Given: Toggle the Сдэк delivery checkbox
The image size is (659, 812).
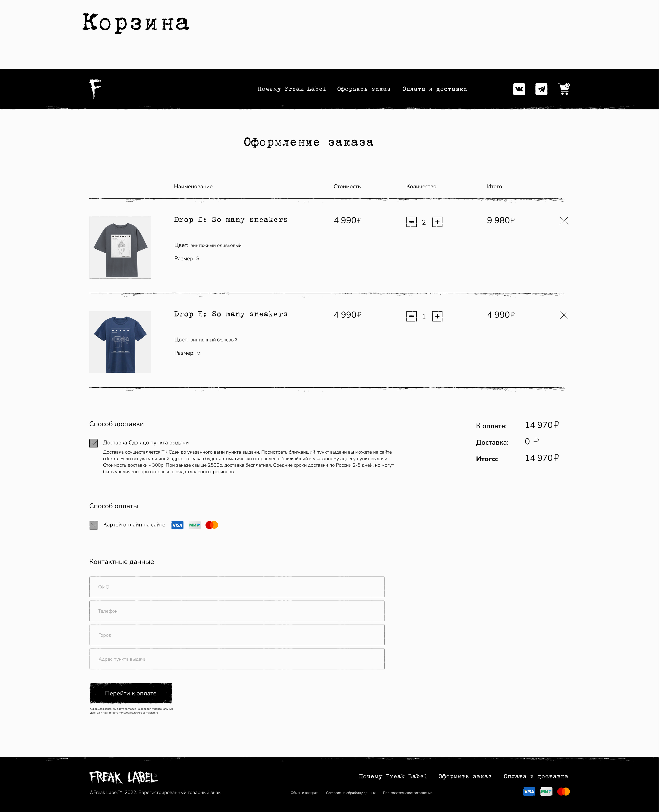Looking at the screenshot, I should pos(93,443).
